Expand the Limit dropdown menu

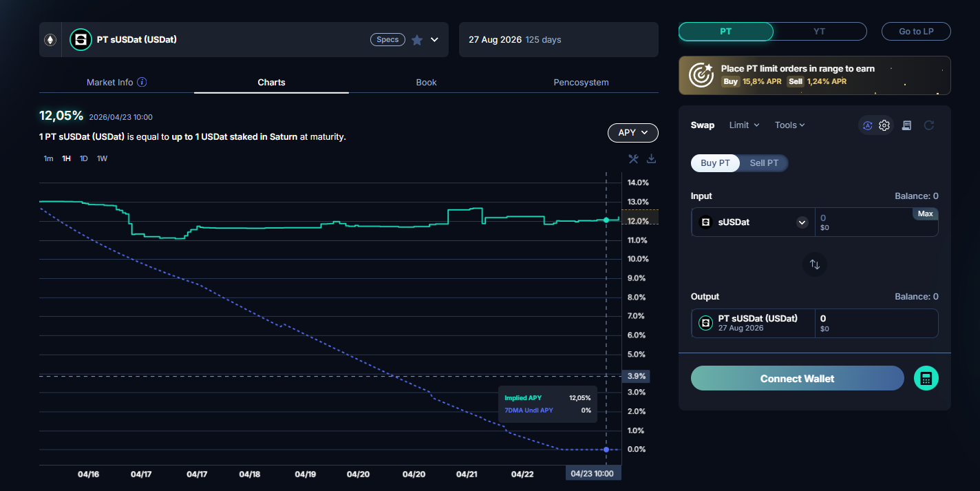point(744,125)
